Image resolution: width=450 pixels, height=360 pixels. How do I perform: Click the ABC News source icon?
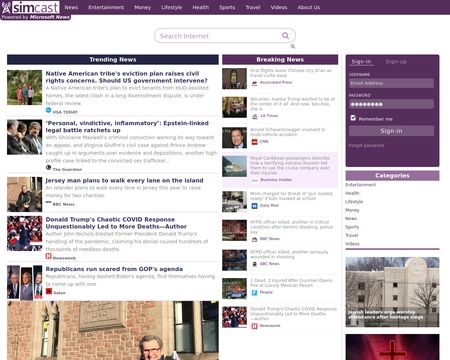tap(254, 264)
